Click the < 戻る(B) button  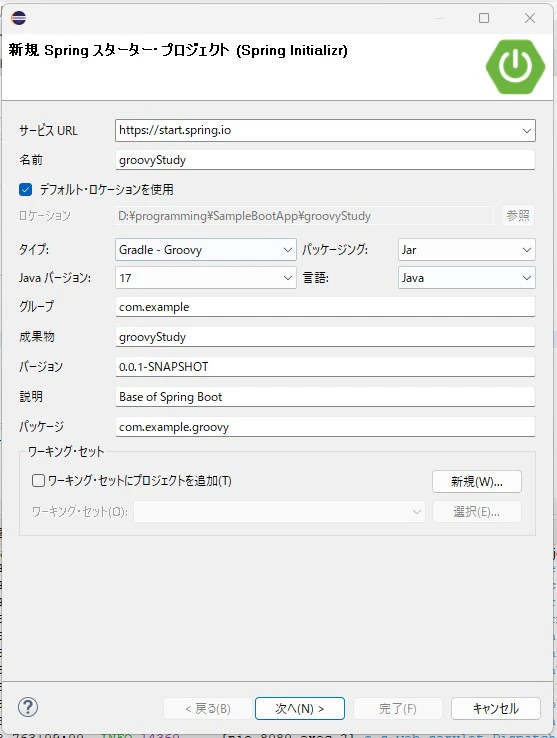[x=208, y=708]
